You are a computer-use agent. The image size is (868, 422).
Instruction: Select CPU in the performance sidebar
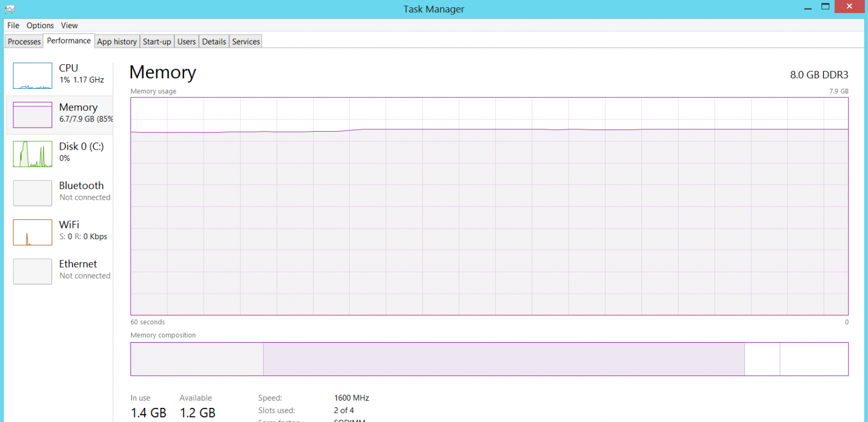pos(69,68)
